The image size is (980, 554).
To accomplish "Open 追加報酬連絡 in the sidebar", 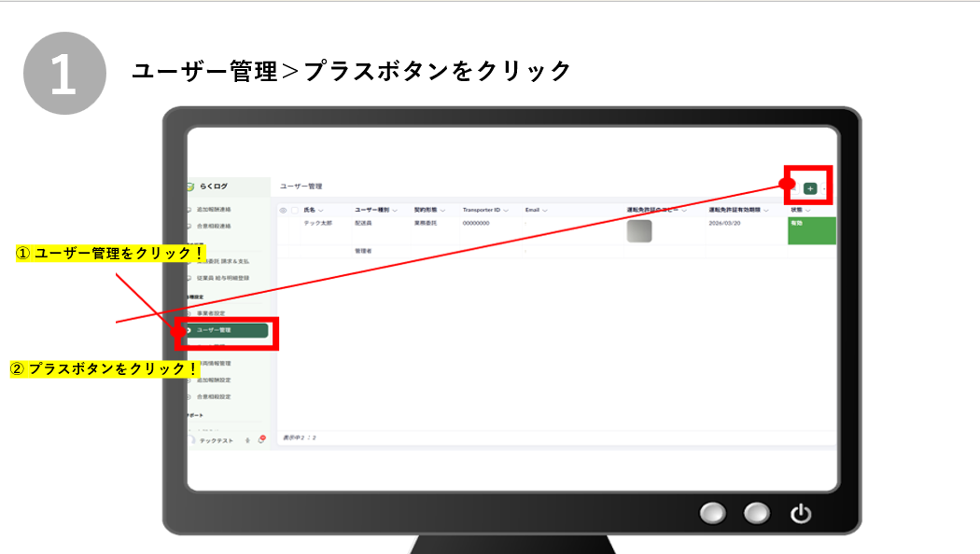I will pos(214,210).
